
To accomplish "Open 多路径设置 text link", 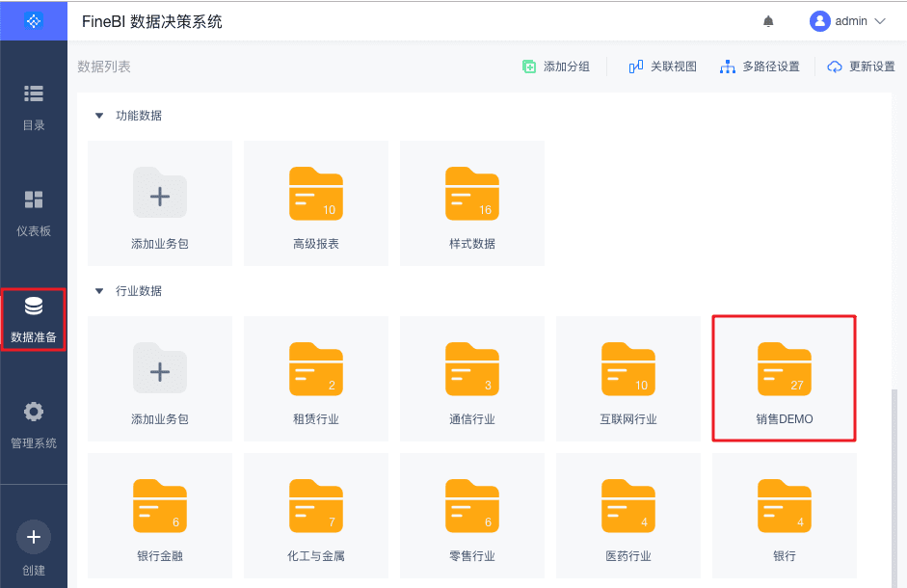I will point(771,67).
